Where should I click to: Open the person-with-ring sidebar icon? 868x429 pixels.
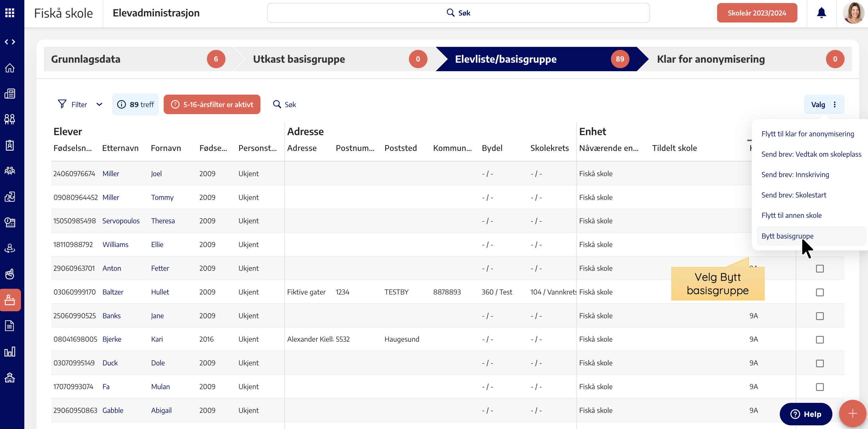coord(10,248)
